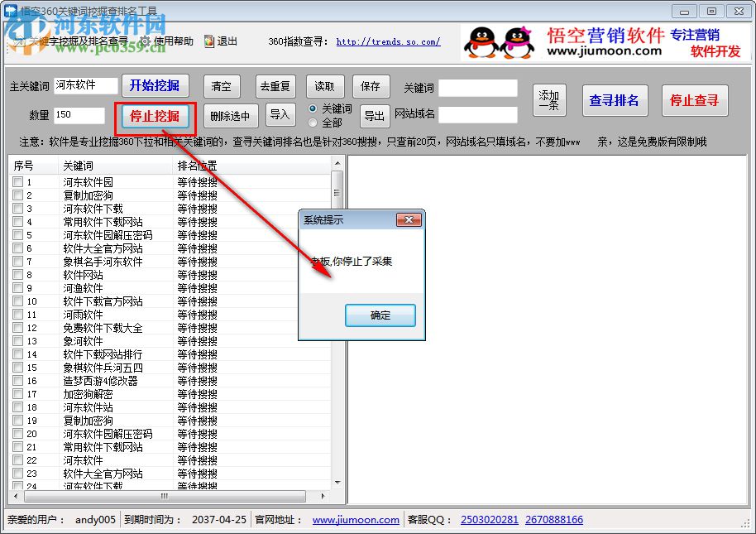Image resolution: width=756 pixels, height=534 pixels.
Task: Select the 全部 radio option
Action: (x=313, y=123)
